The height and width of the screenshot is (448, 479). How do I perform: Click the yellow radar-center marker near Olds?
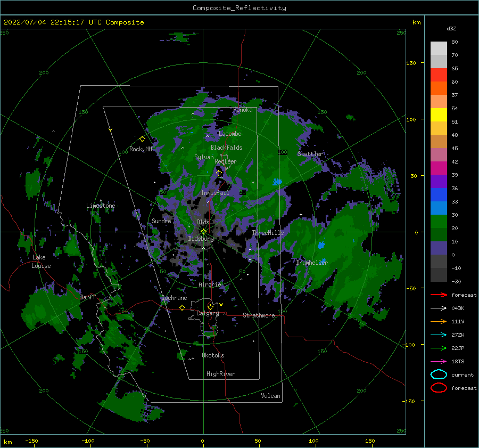coord(203,232)
